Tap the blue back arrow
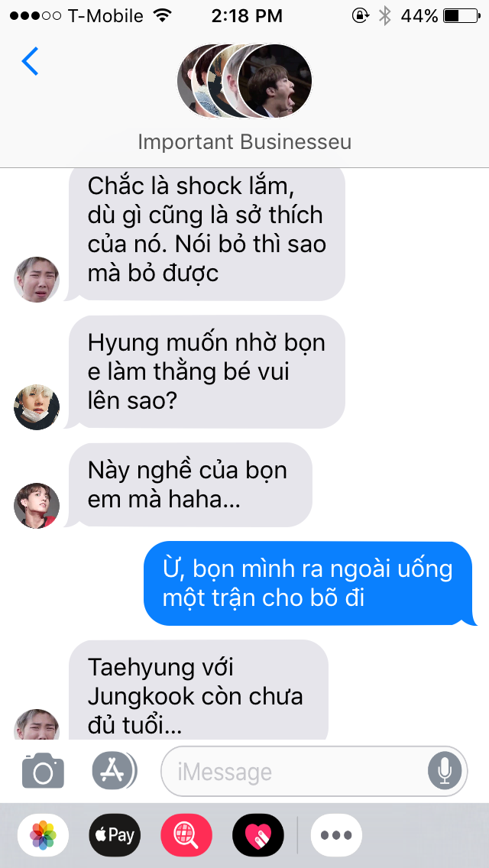Screen dimensions: 489x868 (x=30, y=61)
